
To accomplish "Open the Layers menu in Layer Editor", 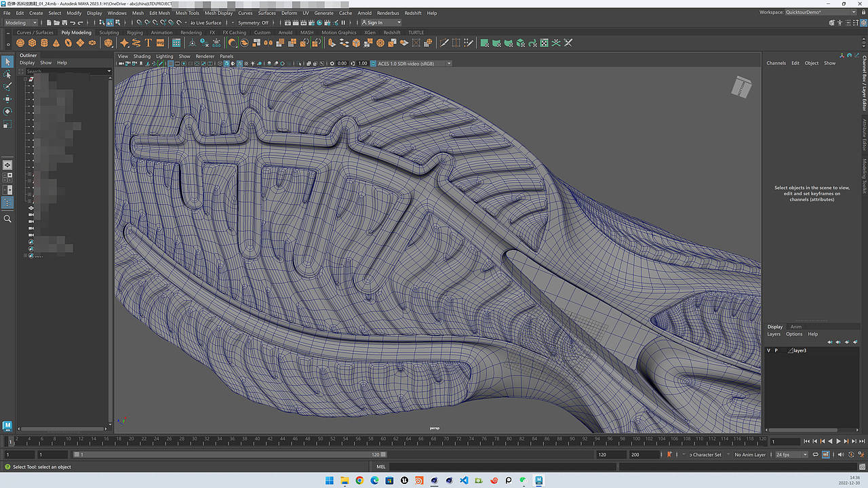I will pyautogui.click(x=774, y=334).
